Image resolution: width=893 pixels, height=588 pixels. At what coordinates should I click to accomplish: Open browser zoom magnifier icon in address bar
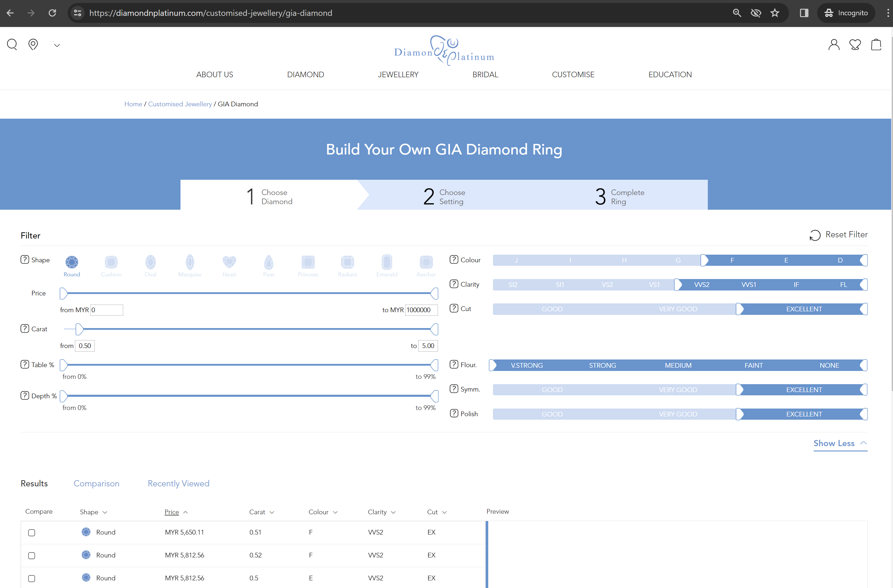[x=737, y=13]
